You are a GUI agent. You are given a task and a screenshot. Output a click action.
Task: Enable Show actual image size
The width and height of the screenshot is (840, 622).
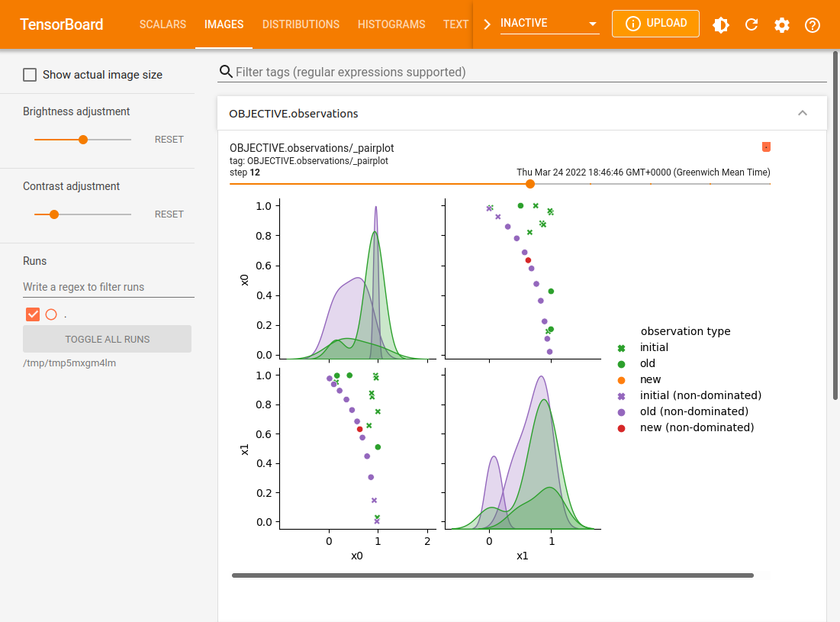[x=30, y=74]
